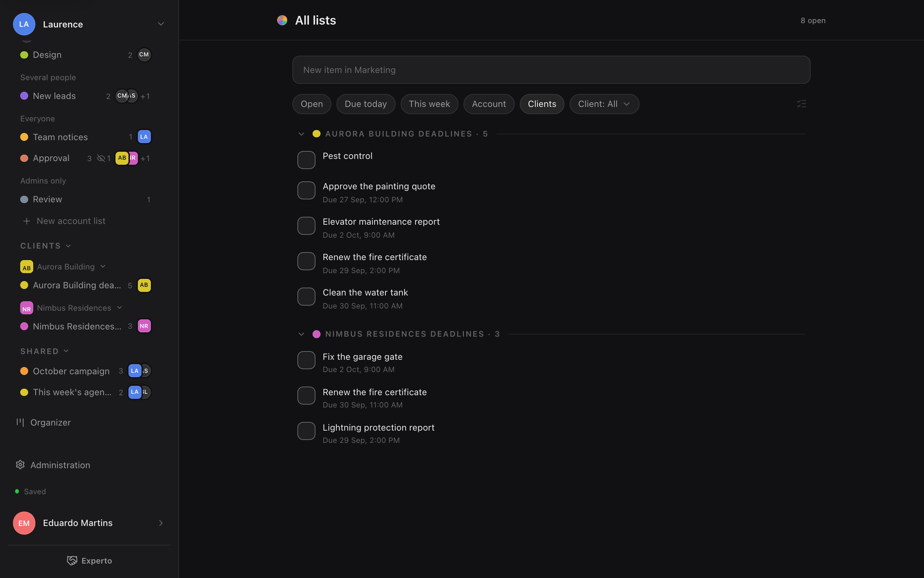
Task: Click Aurora Building AB client badge
Action: pos(26,267)
